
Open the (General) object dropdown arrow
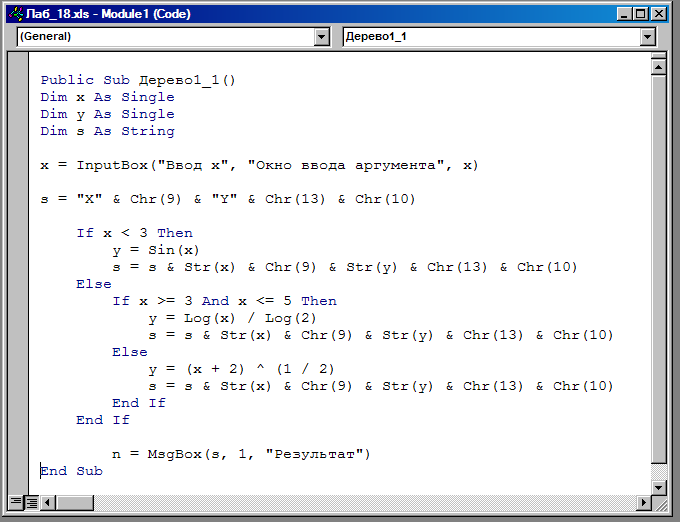[x=321, y=37]
